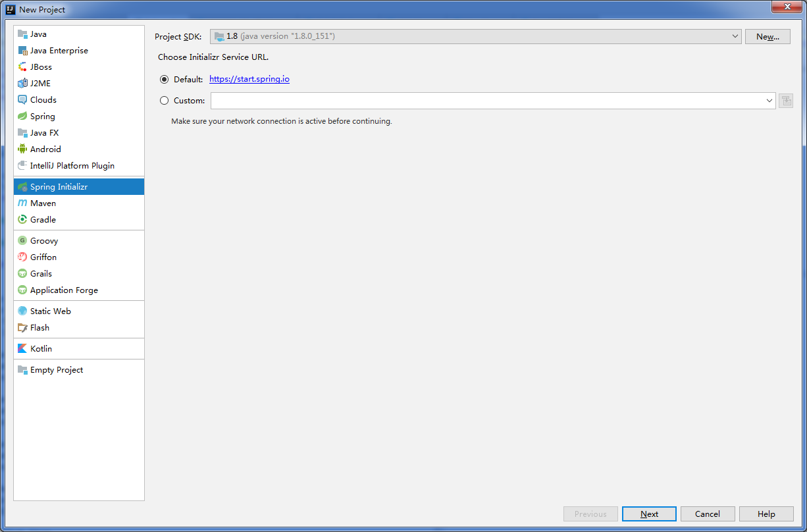
Task: Choose Java project type label
Action: point(38,34)
